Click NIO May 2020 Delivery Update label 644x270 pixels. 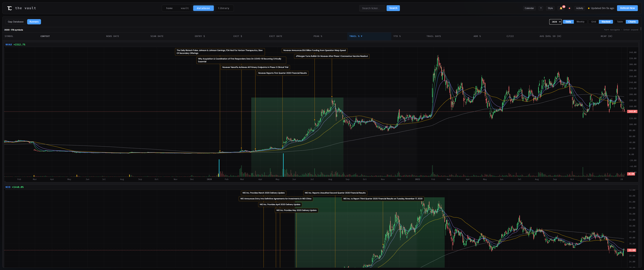tap(297, 210)
